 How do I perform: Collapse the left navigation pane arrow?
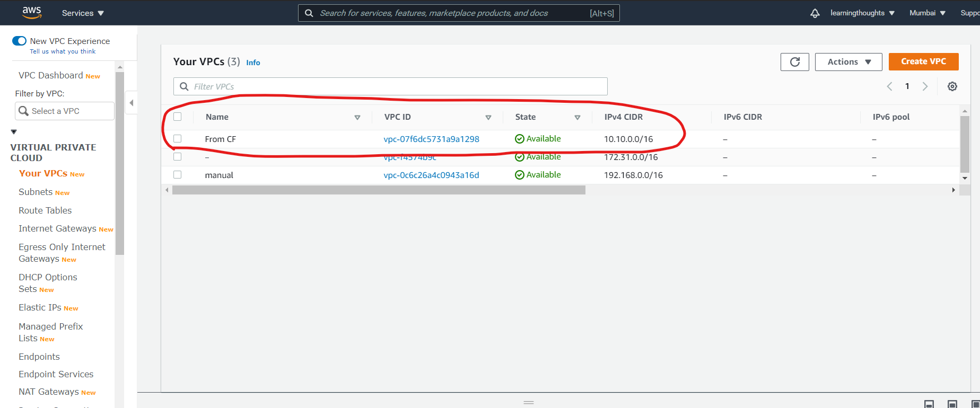point(131,103)
